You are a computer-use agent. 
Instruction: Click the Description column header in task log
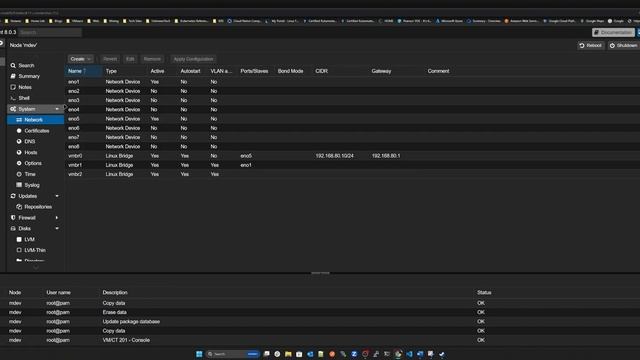115,293
